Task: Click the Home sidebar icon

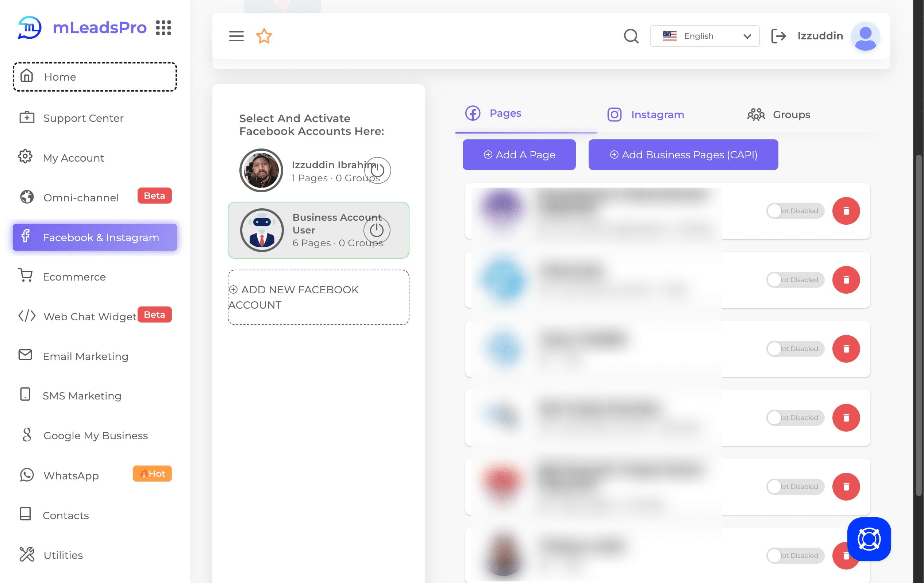Action: pos(27,76)
